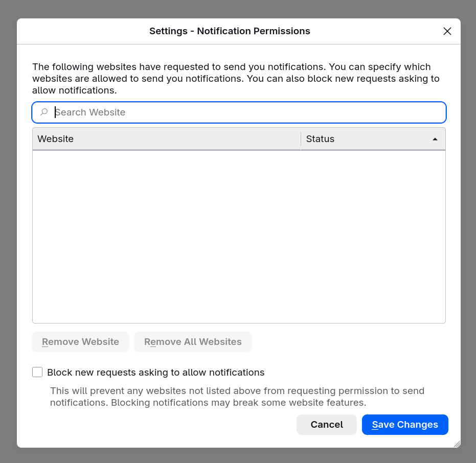Click Cancel to discard changes
Screen dimensions: 476x463
(x=327, y=425)
